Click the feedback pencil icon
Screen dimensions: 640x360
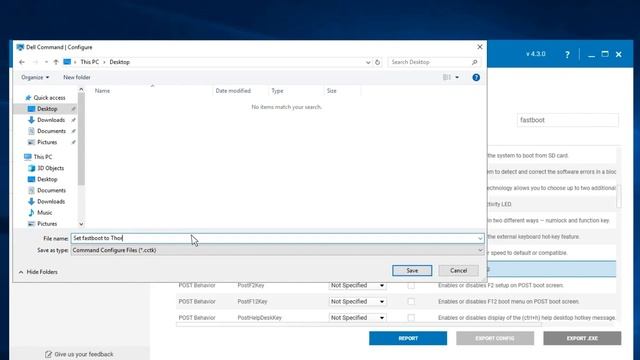pyautogui.click(x=49, y=354)
